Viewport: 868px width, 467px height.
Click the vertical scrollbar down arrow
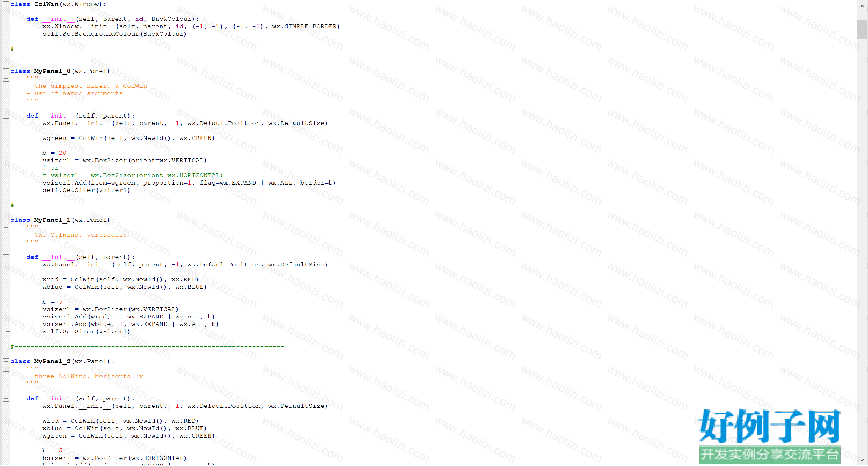[862, 460]
